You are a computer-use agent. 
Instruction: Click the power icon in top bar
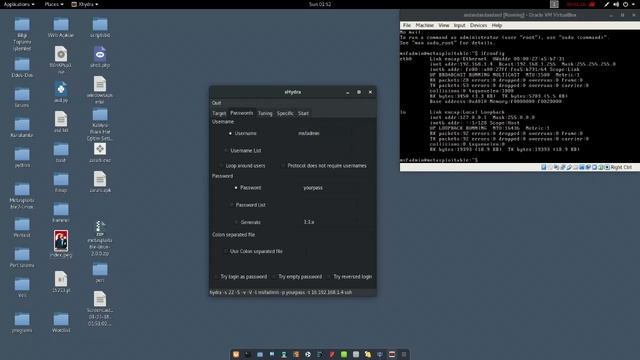point(625,4)
